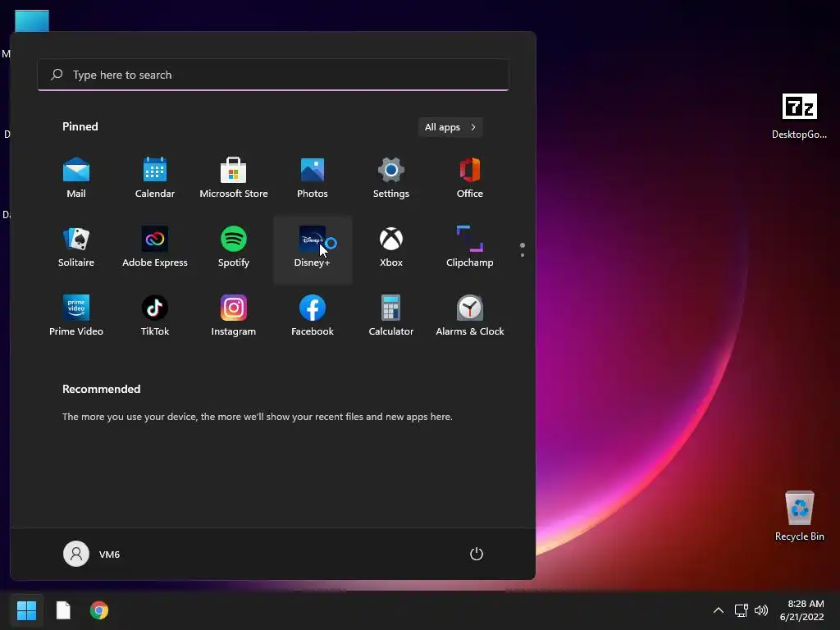Open Settings from pinned apps

pos(391,178)
